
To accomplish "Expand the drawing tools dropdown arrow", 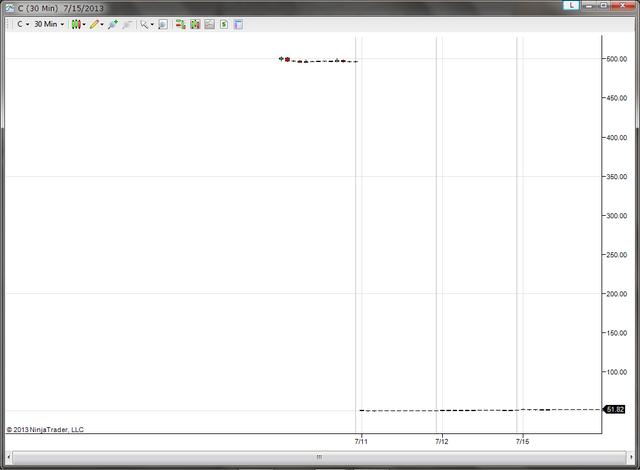I will [102, 24].
